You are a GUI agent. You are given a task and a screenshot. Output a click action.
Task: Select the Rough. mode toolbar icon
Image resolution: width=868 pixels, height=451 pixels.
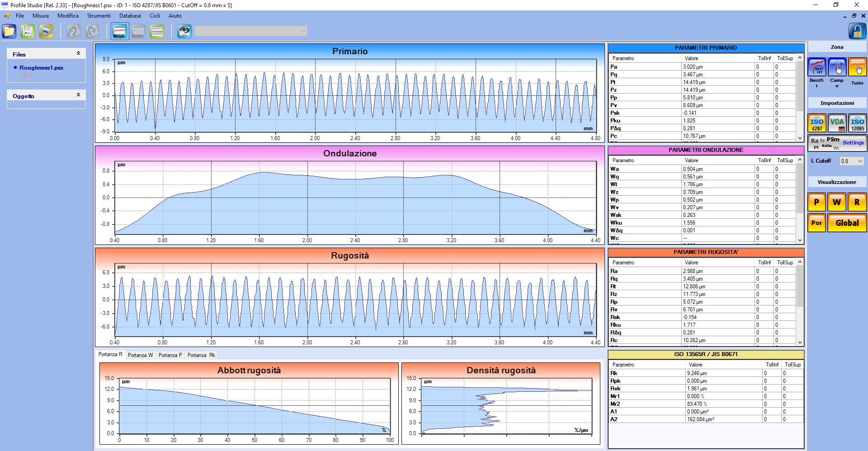[120, 31]
